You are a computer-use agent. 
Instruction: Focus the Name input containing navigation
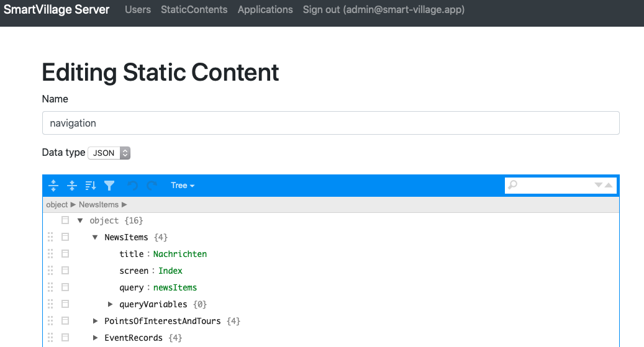330,123
